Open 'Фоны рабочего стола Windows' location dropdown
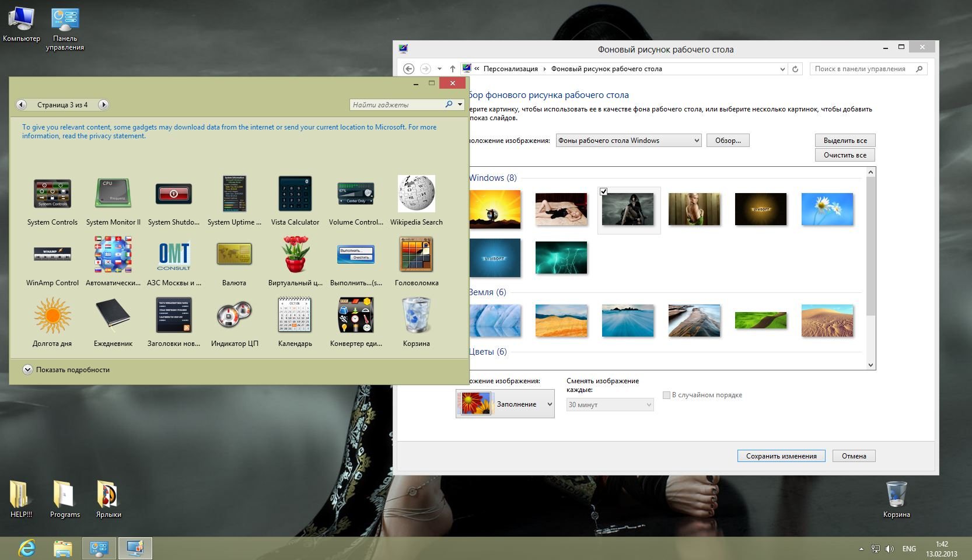Image resolution: width=972 pixels, height=560 pixels. coord(628,141)
